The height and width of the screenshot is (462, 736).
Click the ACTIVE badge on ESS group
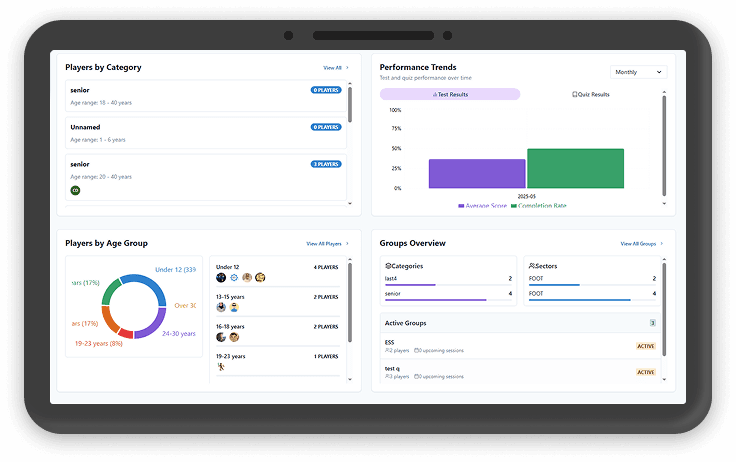(x=645, y=346)
